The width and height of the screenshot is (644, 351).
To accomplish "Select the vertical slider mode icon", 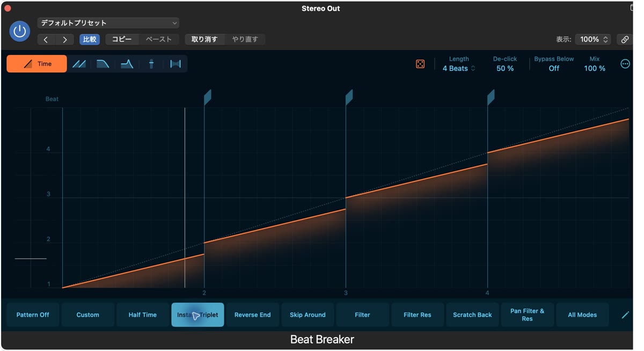I will (151, 64).
